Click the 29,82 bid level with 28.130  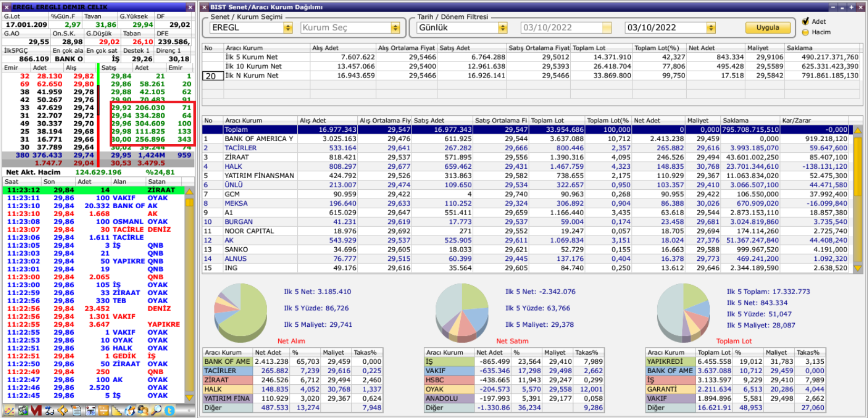[x=50, y=76]
